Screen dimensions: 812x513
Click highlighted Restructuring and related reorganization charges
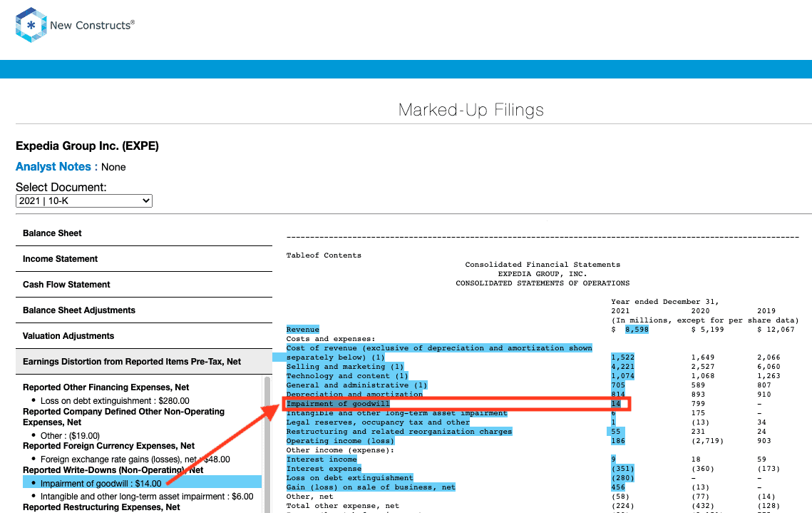[399, 432]
